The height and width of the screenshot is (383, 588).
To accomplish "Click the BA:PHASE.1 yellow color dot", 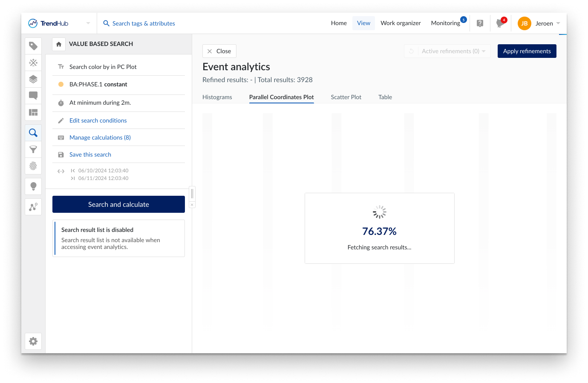I will 61,84.
